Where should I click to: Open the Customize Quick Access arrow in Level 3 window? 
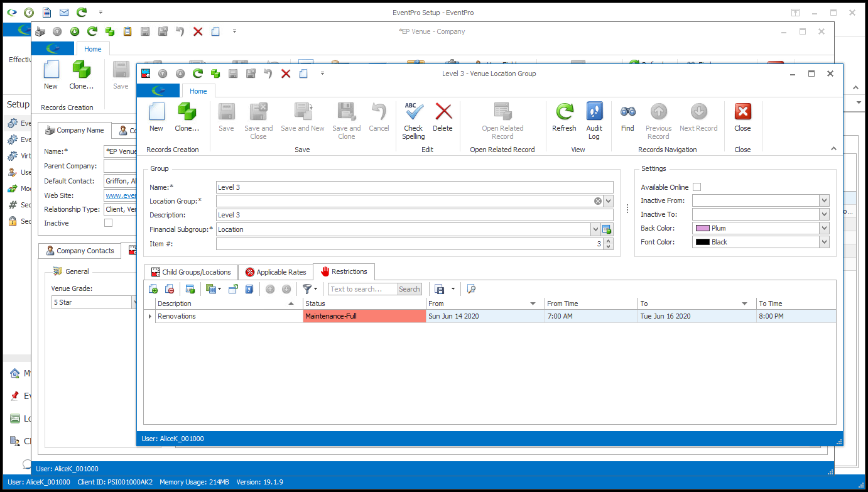[x=322, y=74]
